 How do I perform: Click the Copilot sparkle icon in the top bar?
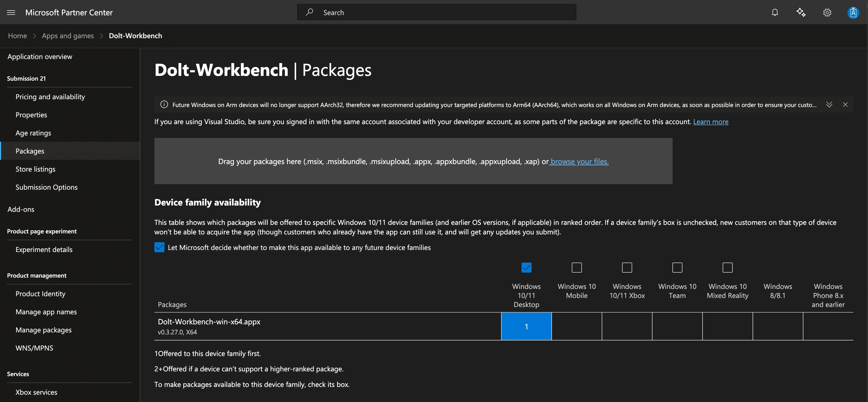[801, 12]
